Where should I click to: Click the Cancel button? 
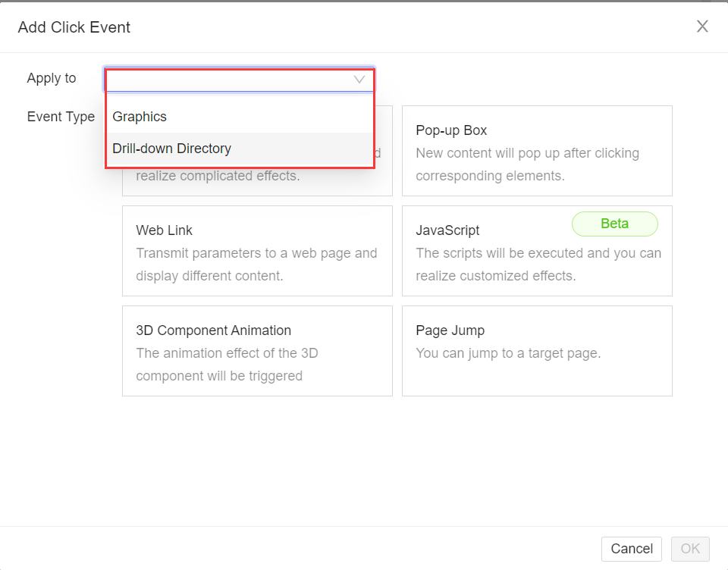pos(632,549)
